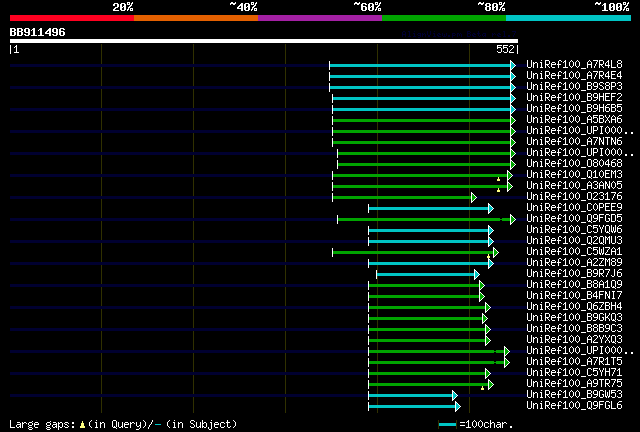Viewport: 640px width, 432px height.
Task: Select the UniRef100_Q9FGL6 label
Action: click(x=574, y=406)
